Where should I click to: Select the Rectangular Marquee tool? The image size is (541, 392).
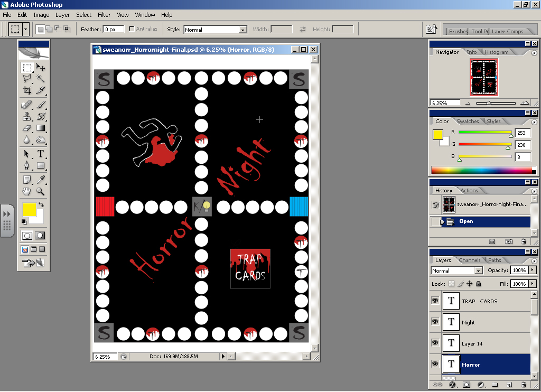26,68
